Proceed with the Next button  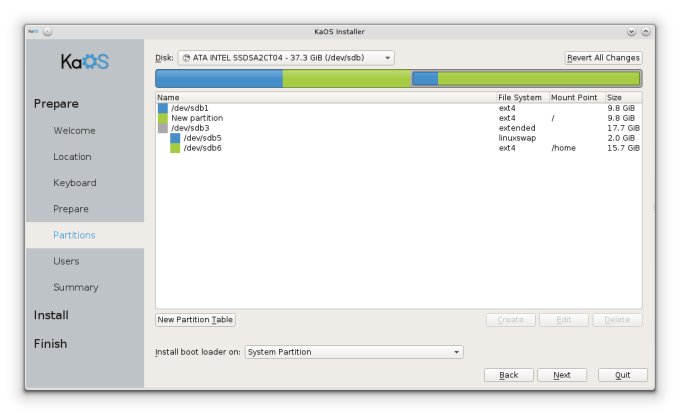562,375
